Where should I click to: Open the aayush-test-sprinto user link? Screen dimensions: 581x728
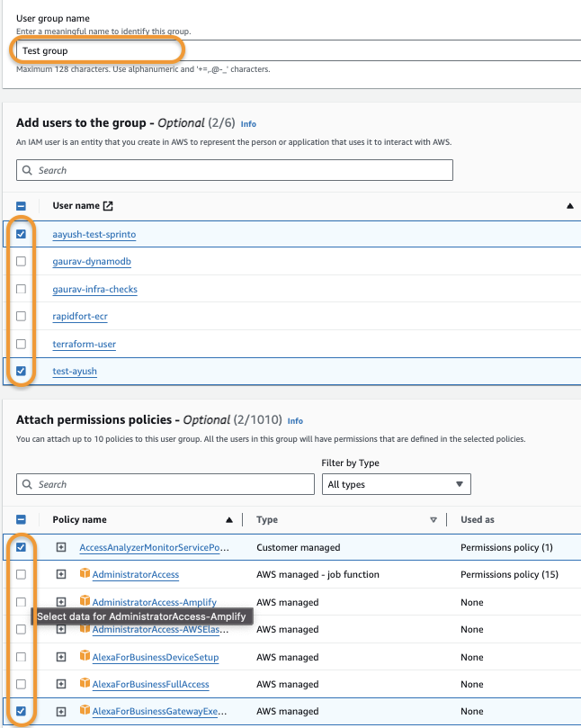94,235
